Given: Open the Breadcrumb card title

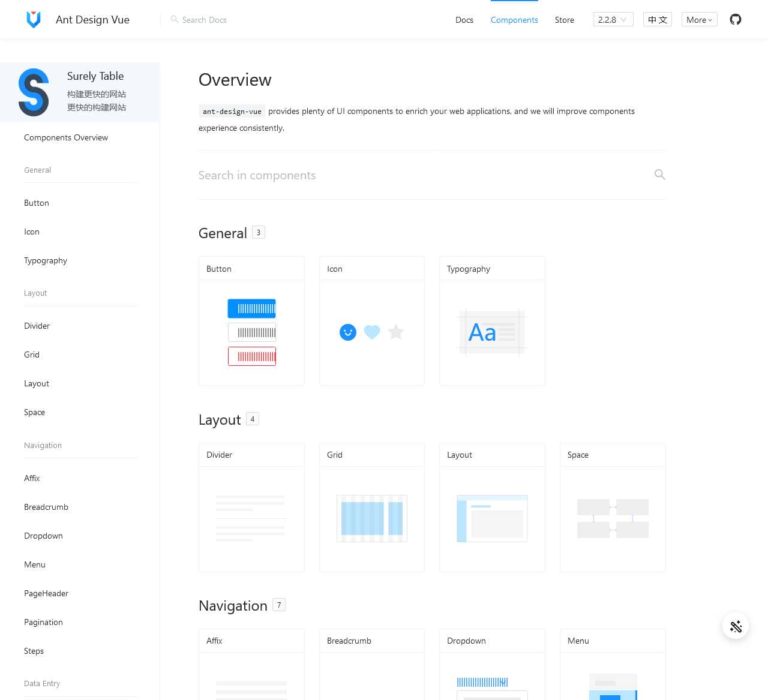Looking at the screenshot, I should [x=349, y=641].
